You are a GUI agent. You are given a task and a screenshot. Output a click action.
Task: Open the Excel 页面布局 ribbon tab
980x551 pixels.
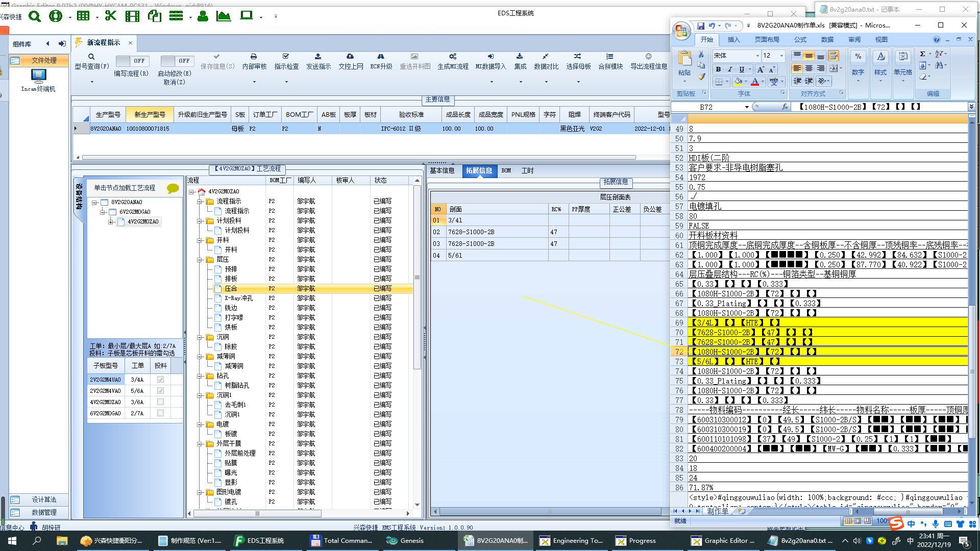767,40
